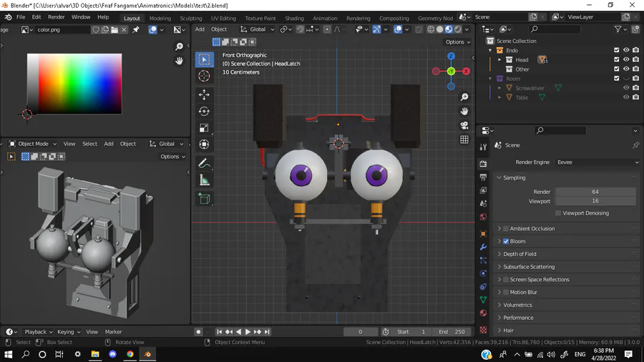Expand the Depth of Field panel
The image size is (644, 362).
(x=519, y=254)
